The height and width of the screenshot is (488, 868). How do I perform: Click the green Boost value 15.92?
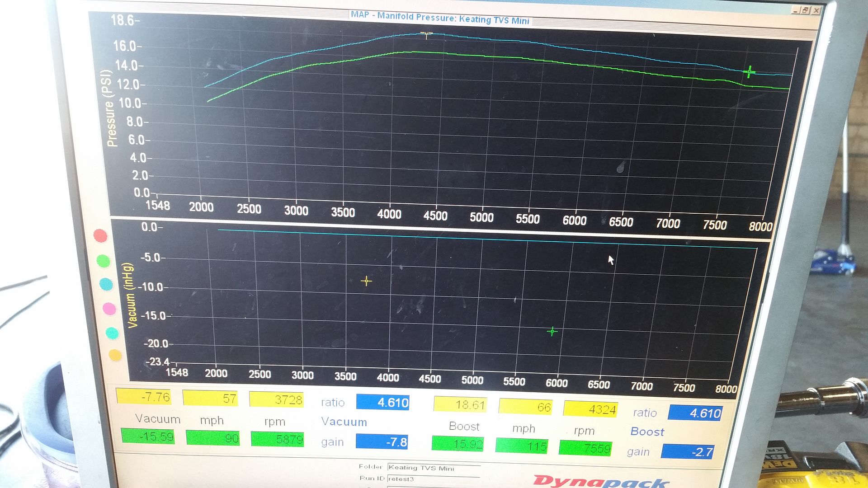click(x=458, y=444)
